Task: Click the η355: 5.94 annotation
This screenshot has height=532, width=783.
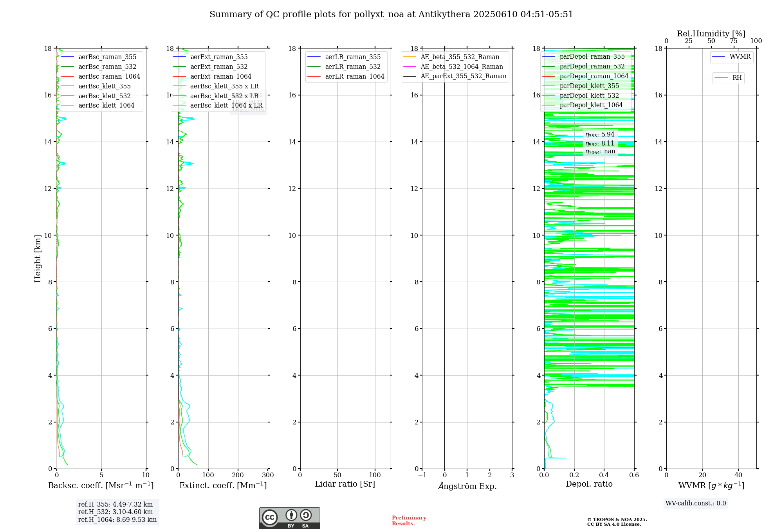Action: 600,135
